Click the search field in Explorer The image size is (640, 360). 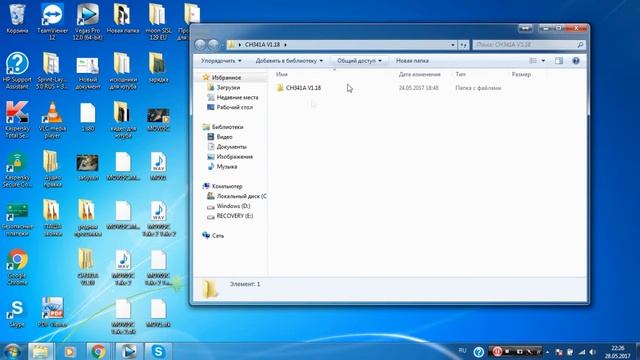coord(529,44)
